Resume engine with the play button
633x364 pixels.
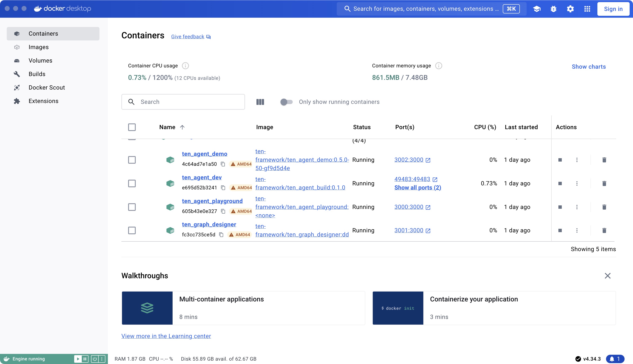78,359
